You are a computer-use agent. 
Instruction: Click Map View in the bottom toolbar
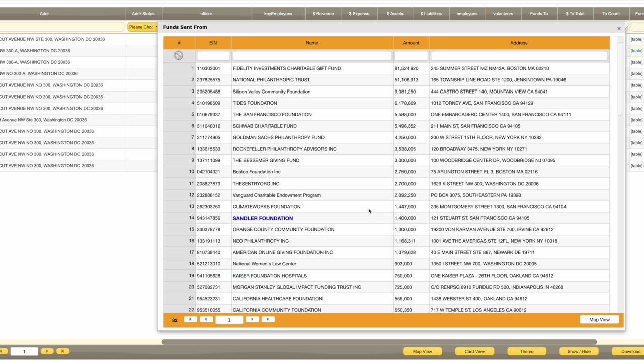[x=423, y=351]
